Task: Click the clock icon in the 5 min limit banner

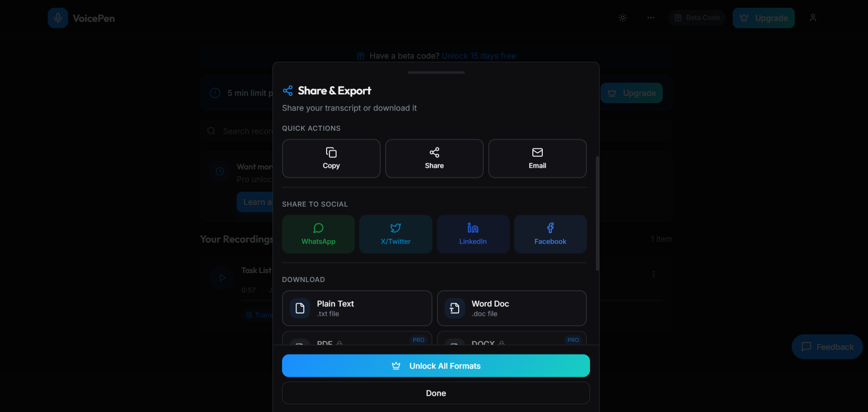Action: coord(215,93)
